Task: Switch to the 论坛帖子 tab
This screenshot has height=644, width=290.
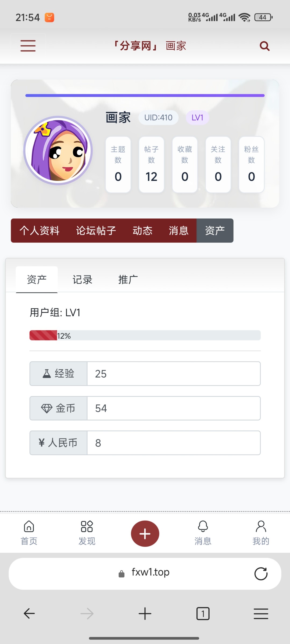Action: point(96,230)
